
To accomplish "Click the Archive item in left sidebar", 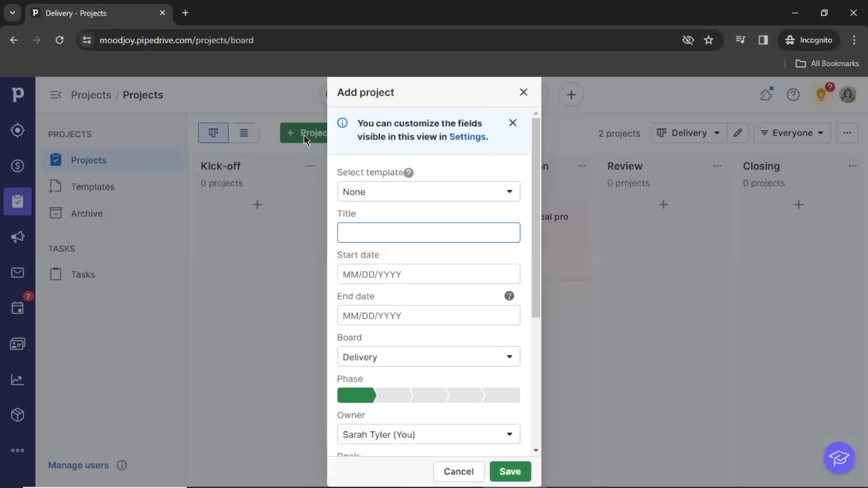I will coord(86,213).
